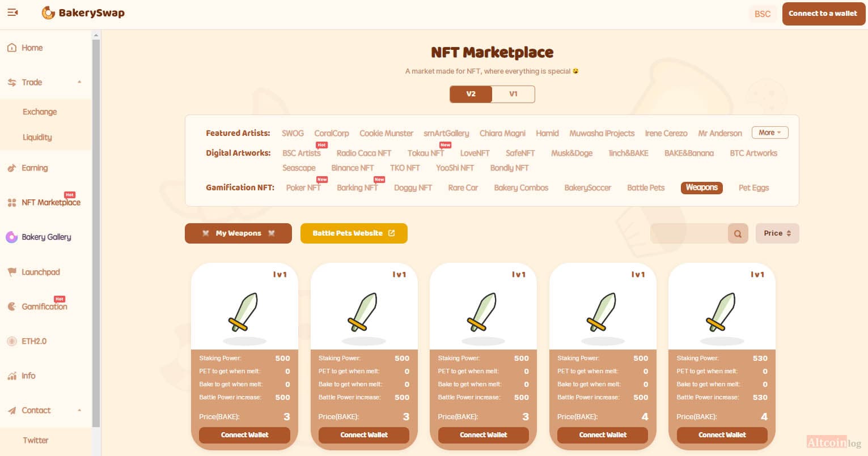Select Radio Caca NFT artworks
This screenshot has width=868, height=456.
point(364,153)
